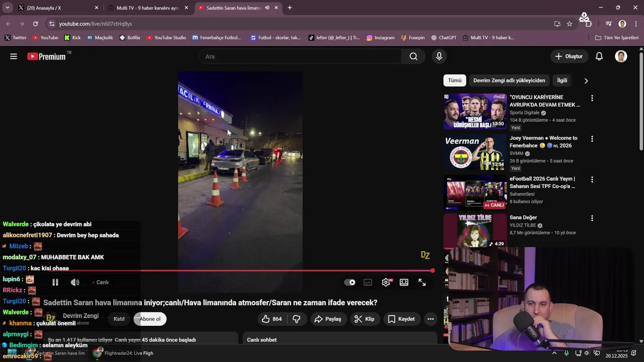
Task: Install app icon in address bar
Action: (557, 24)
